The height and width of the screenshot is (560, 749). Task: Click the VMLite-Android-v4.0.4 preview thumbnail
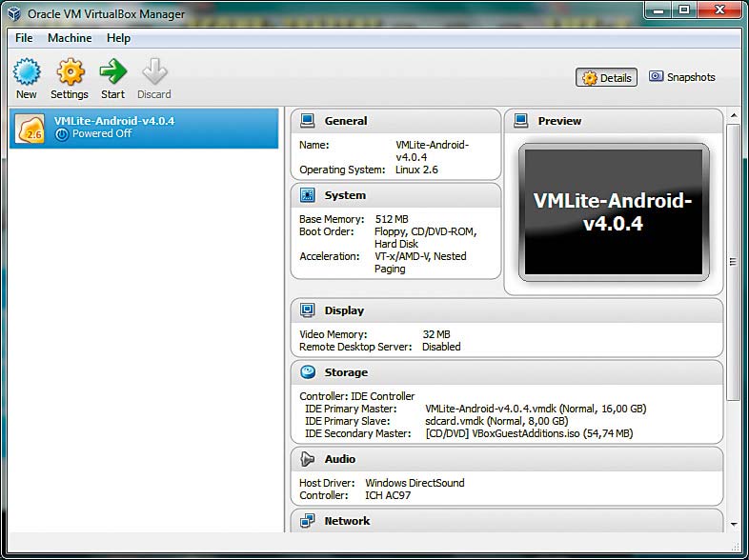pos(614,212)
